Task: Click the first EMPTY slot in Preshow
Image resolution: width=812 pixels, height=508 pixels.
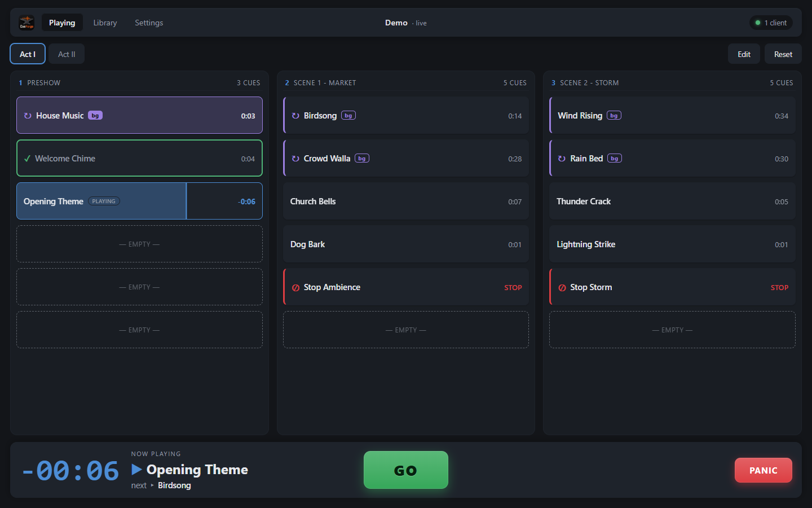Action: click(x=139, y=244)
